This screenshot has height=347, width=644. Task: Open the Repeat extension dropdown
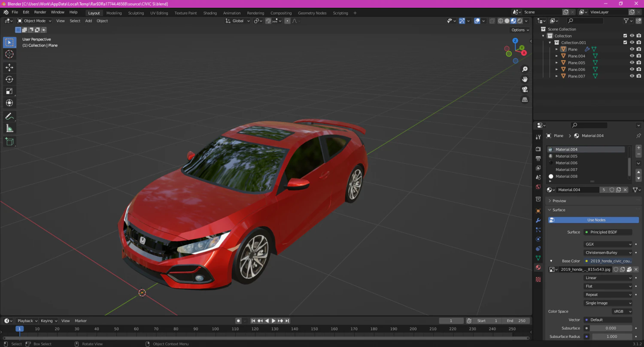[608, 295]
